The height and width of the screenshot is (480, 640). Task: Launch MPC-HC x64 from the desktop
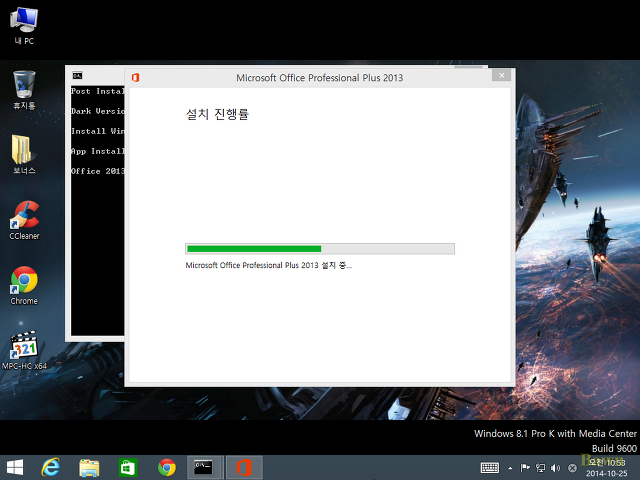[x=24, y=350]
